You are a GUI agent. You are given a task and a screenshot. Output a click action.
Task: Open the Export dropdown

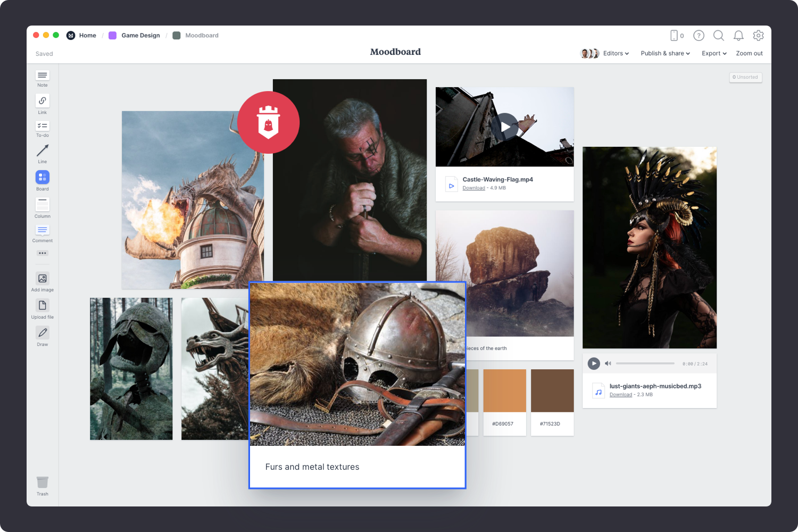click(x=713, y=53)
